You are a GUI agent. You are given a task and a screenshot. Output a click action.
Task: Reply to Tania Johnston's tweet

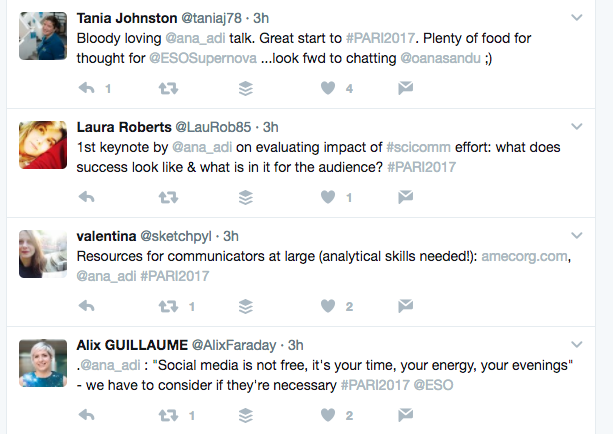pyautogui.click(x=86, y=89)
